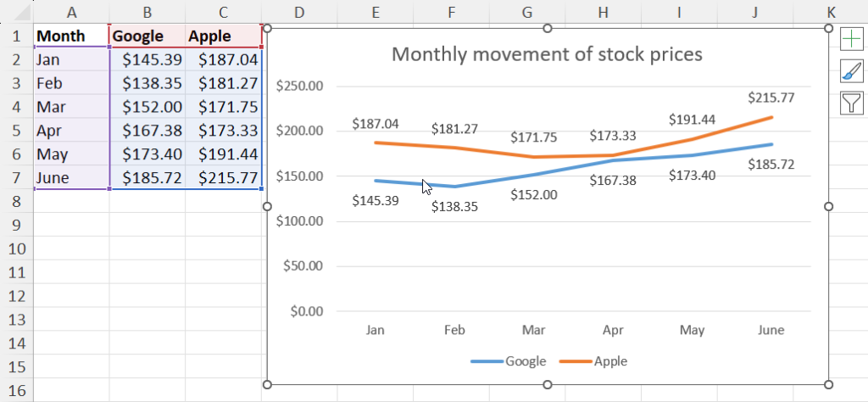Select cell containing $145.39
This screenshot has height=402, width=868.
click(147, 59)
